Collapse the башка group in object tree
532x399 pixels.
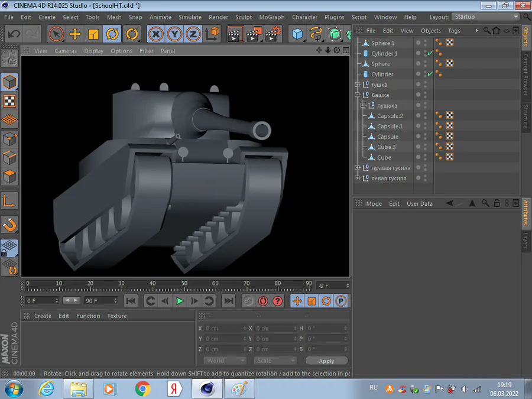(x=357, y=95)
